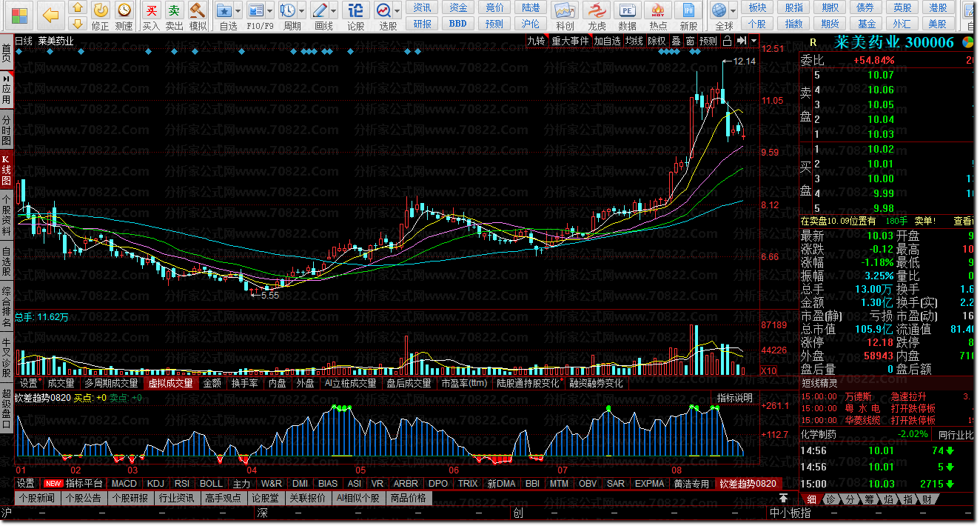Expand the F10/F9 dropdown arrow

269,11
